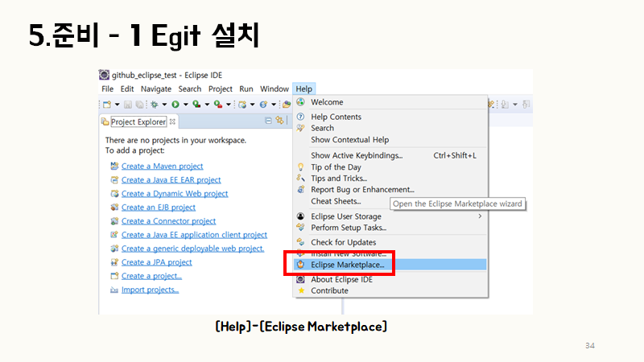Click the Contribute star item
The width and height of the screenshot is (644, 362).
tap(390, 290)
